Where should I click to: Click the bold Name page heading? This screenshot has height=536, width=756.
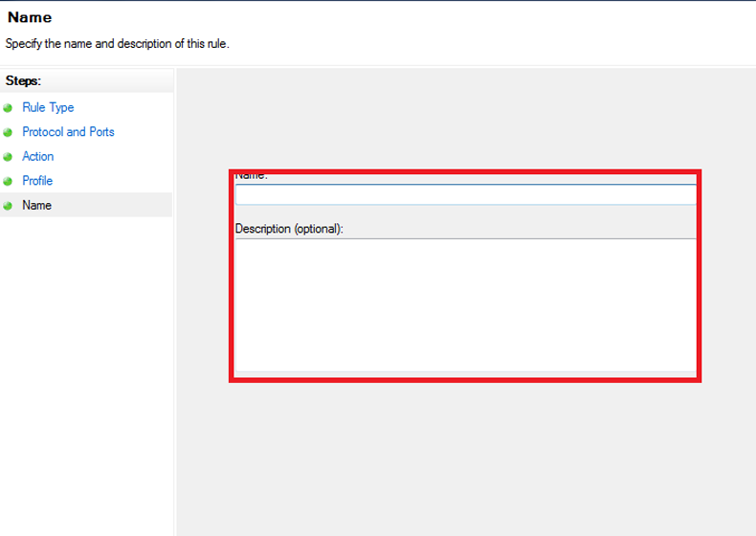30,17
